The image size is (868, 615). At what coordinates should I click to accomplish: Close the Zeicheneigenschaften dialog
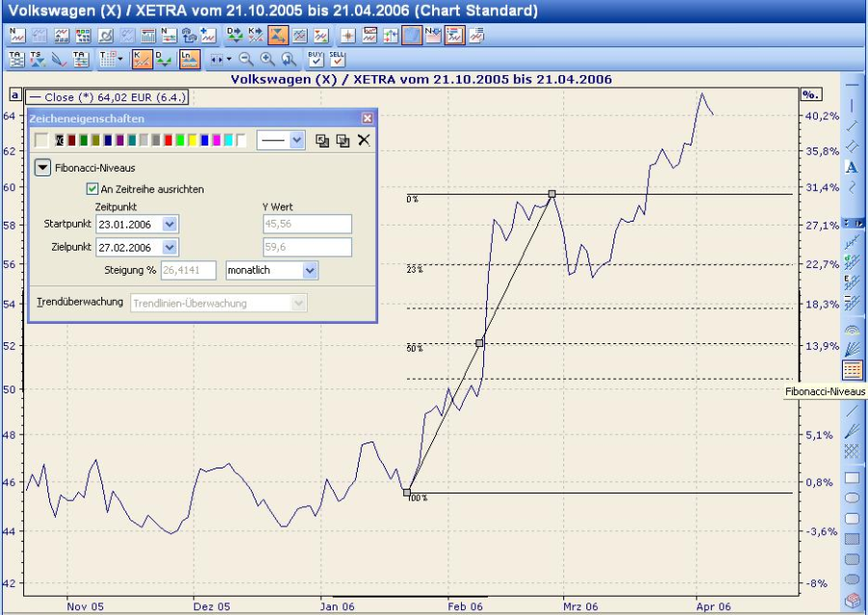tap(366, 118)
